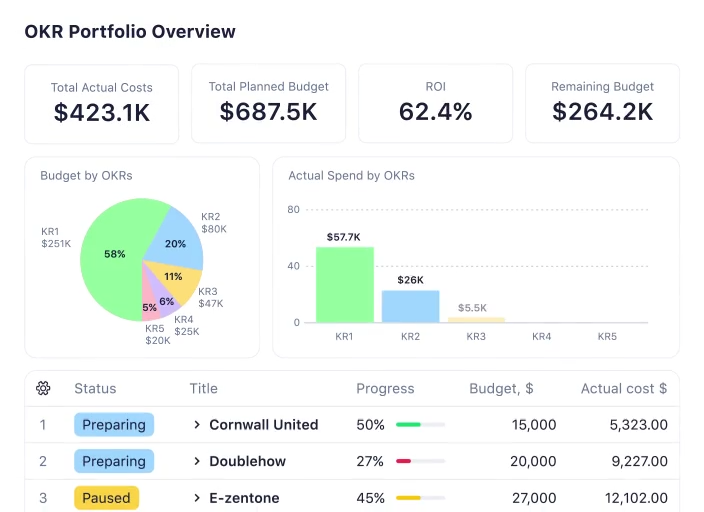The height and width of the screenshot is (512, 704).
Task: Sort by the Title column header
Action: coord(203,388)
